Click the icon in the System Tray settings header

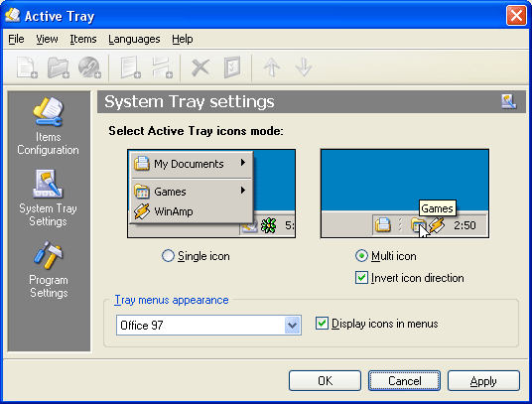point(508,101)
